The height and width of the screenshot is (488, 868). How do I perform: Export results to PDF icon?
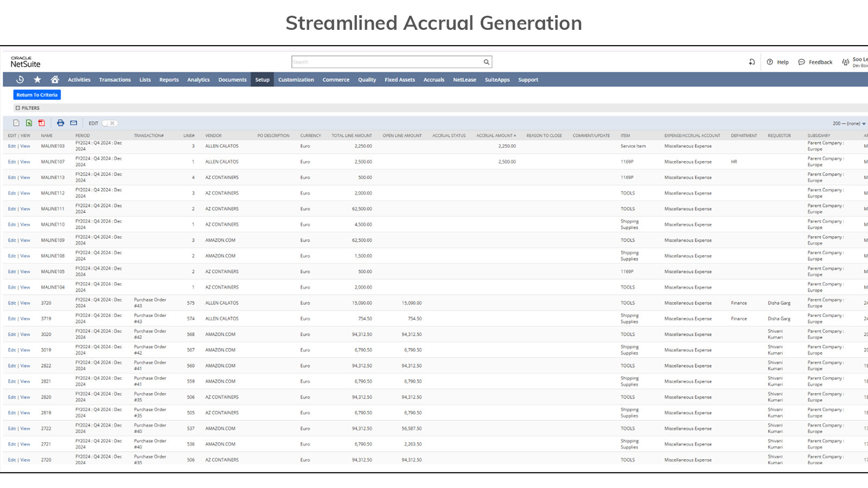tap(42, 123)
